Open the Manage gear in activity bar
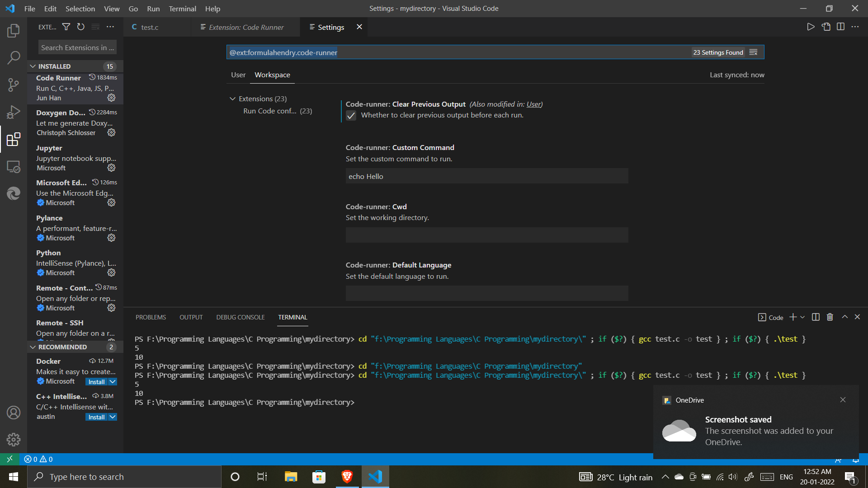The image size is (868, 488). coord(14,440)
